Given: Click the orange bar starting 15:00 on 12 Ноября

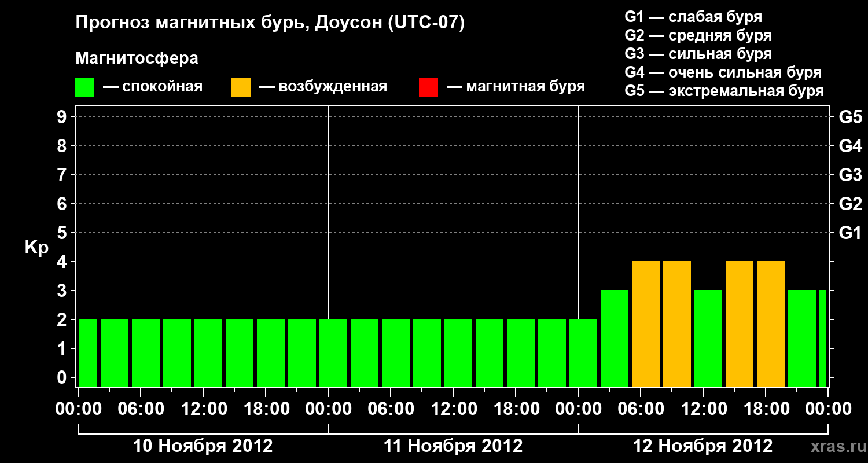Looking at the screenshot, I should point(740,324).
